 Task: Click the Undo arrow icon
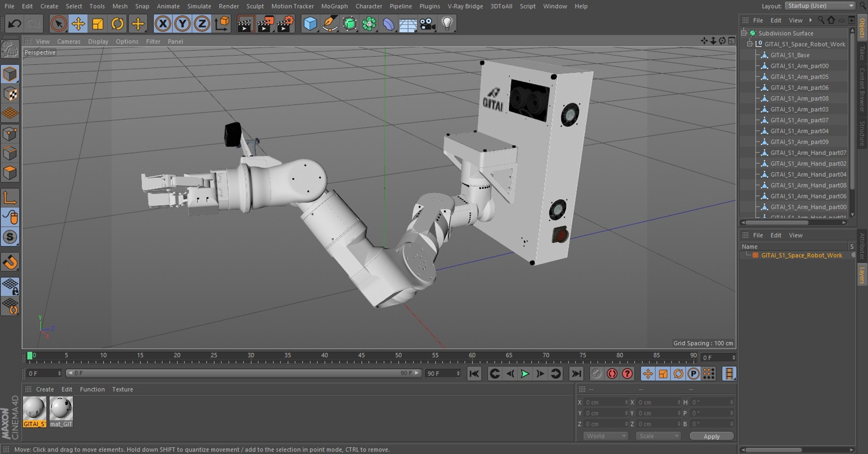14,24
